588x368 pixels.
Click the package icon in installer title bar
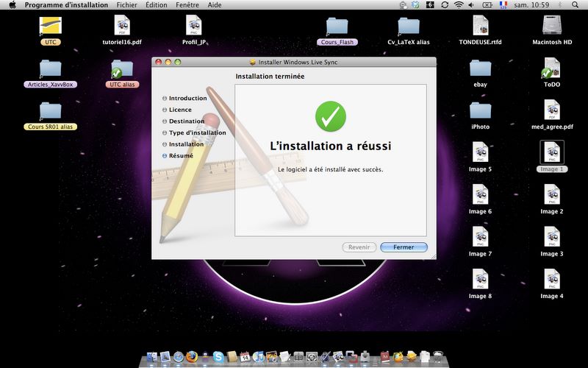click(x=253, y=62)
